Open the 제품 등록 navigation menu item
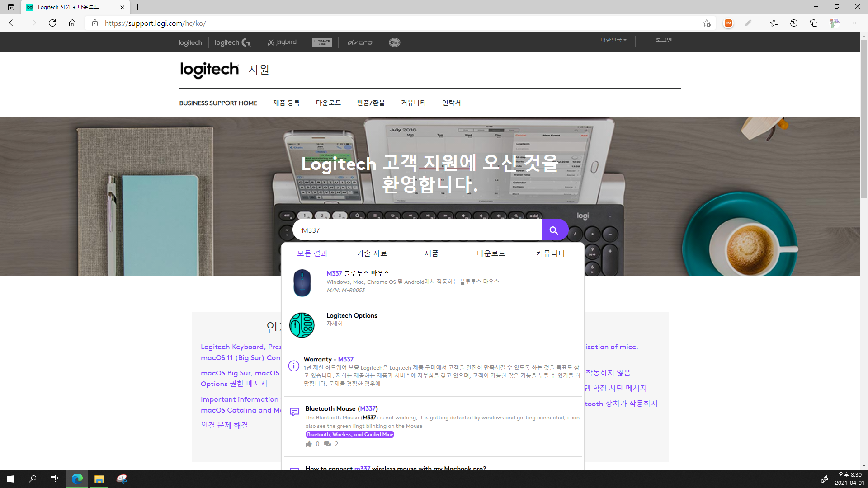Screen dimensions: 868x488 coord(286,103)
